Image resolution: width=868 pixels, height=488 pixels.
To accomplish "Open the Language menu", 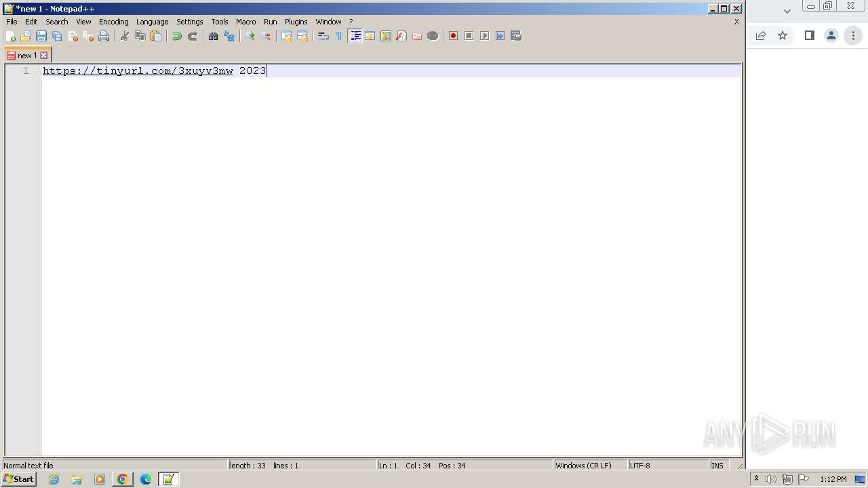I will tap(152, 22).
